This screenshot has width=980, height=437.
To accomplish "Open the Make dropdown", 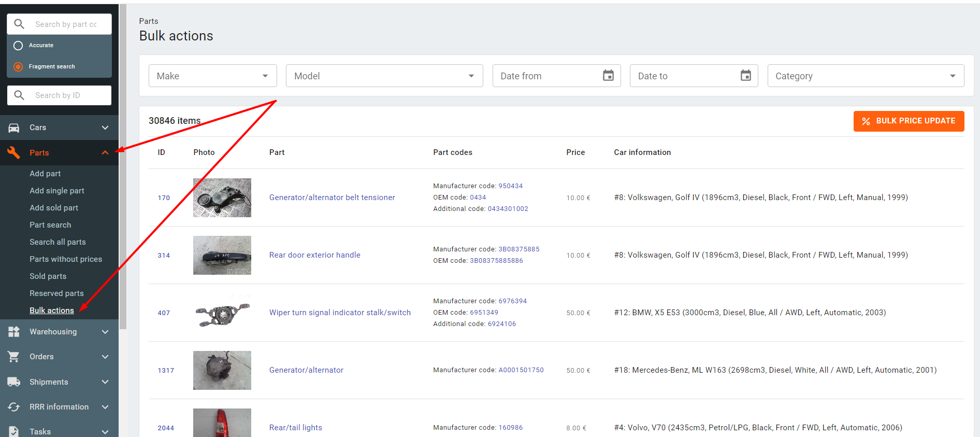I will pyautogui.click(x=212, y=76).
